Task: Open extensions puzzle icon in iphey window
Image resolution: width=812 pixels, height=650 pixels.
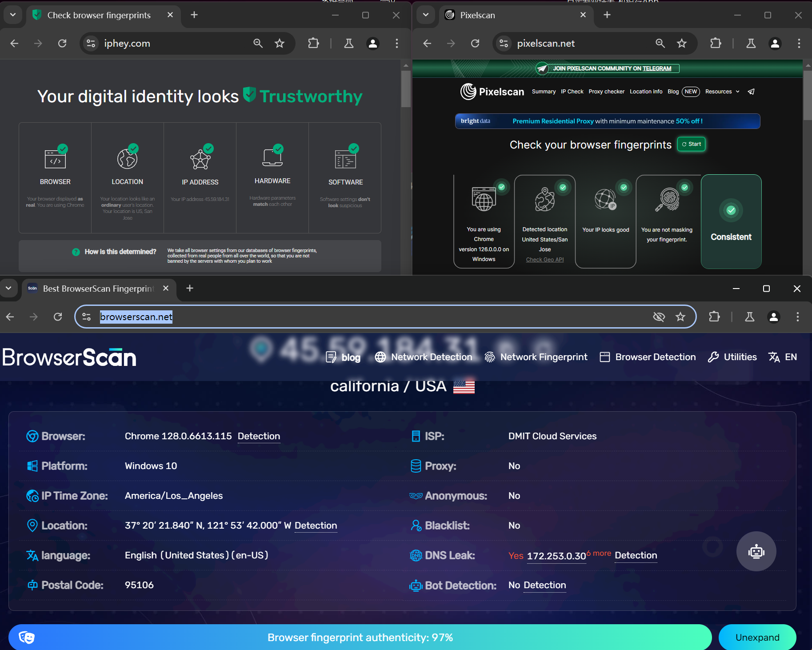Action: pos(313,43)
